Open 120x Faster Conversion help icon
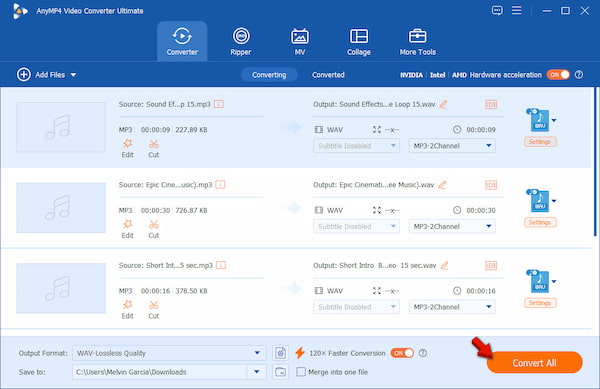 422,353
